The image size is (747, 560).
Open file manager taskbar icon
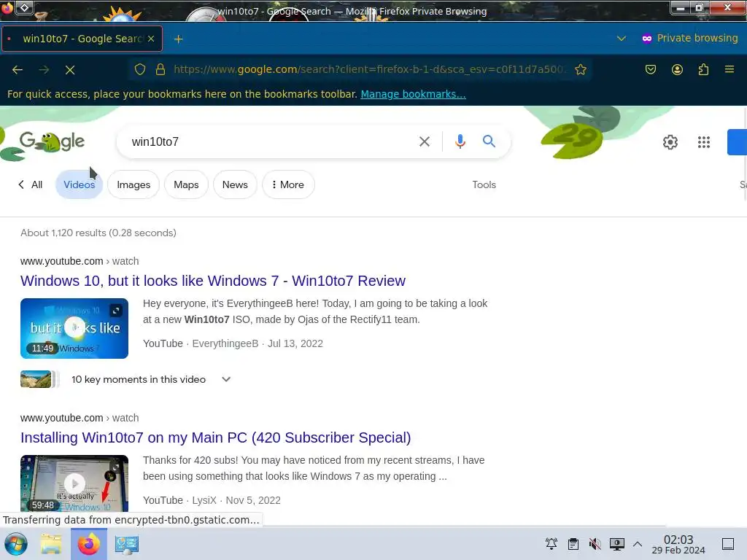51,544
